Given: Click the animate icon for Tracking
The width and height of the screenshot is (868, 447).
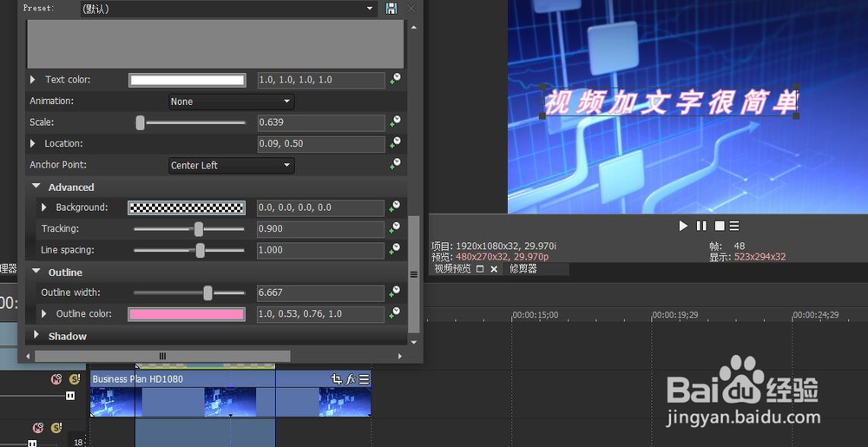Looking at the screenshot, I should [395, 228].
